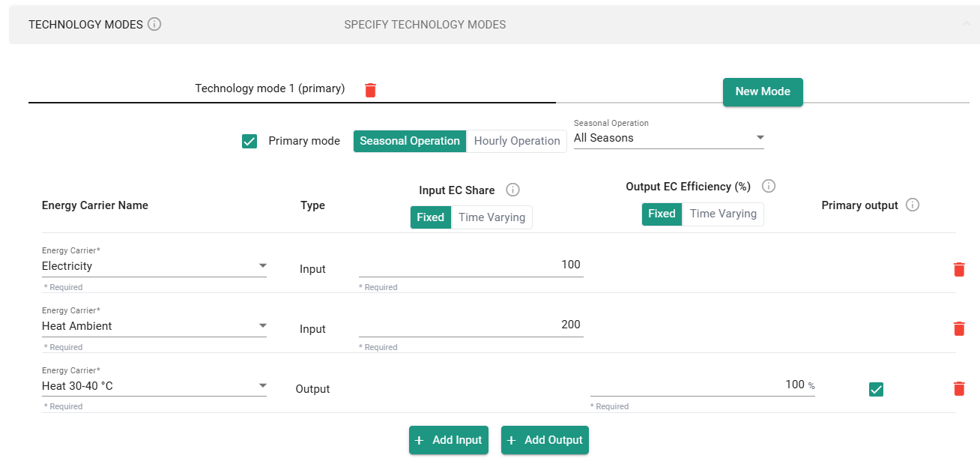Open the Electricity energy carrier dropdown
The width and height of the screenshot is (980, 467).
tap(154, 266)
